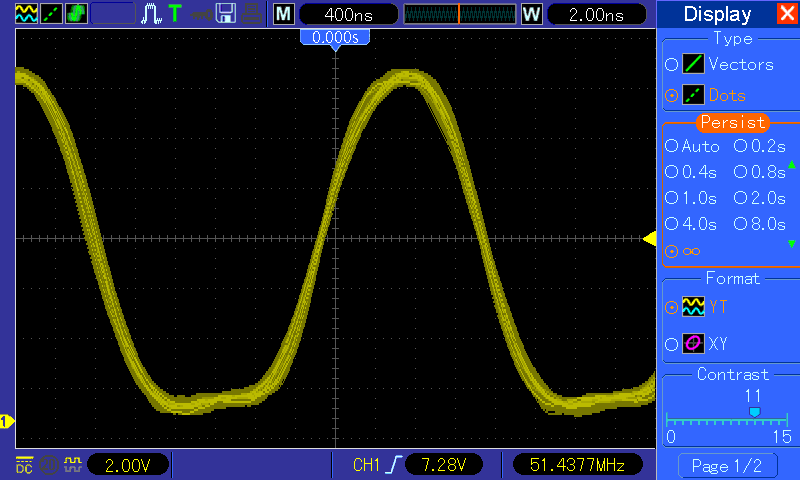Viewport: 800px width, 480px height.
Task: Click the DC coupling icon at bottom left
Action: [24, 465]
